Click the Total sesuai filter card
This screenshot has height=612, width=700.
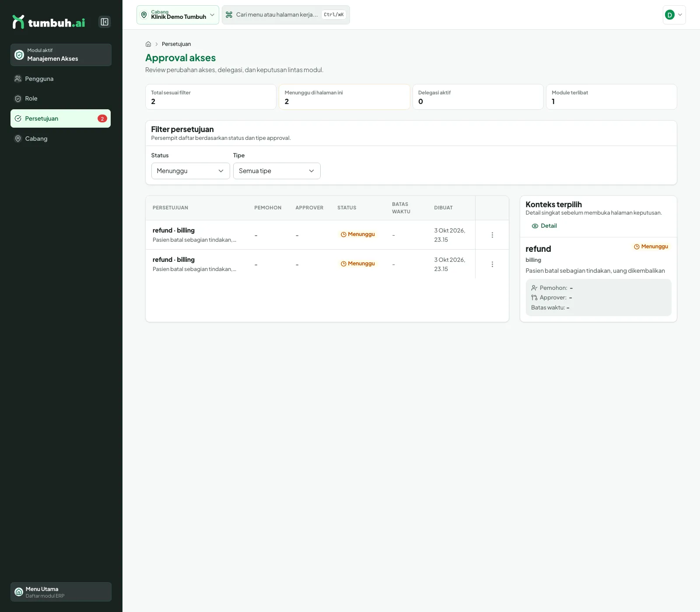tap(211, 97)
